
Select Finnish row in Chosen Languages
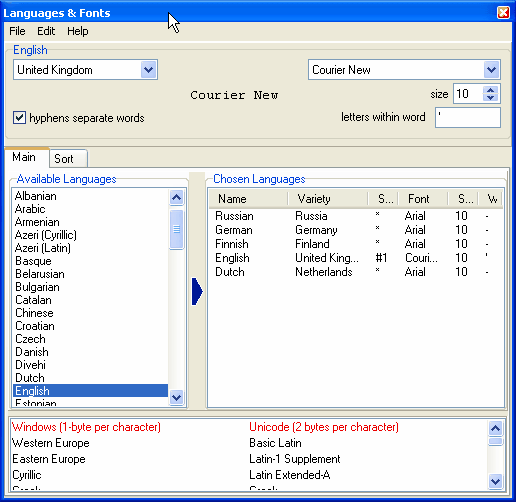[356, 244]
